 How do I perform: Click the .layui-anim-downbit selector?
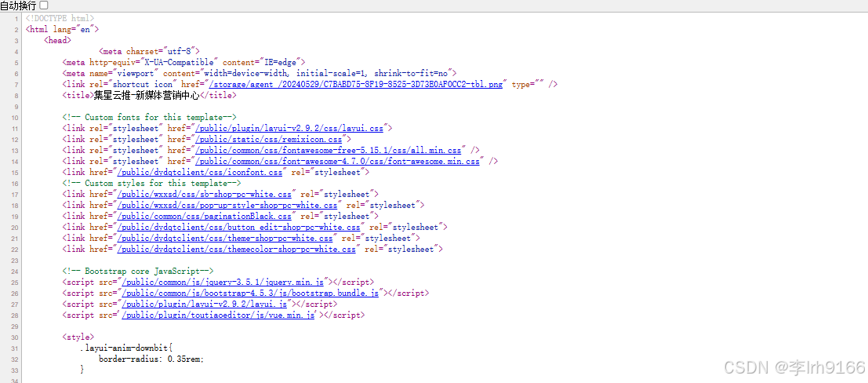point(127,348)
